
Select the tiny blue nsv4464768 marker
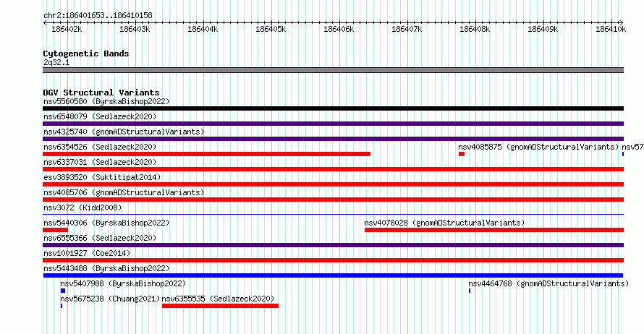(470, 291)
